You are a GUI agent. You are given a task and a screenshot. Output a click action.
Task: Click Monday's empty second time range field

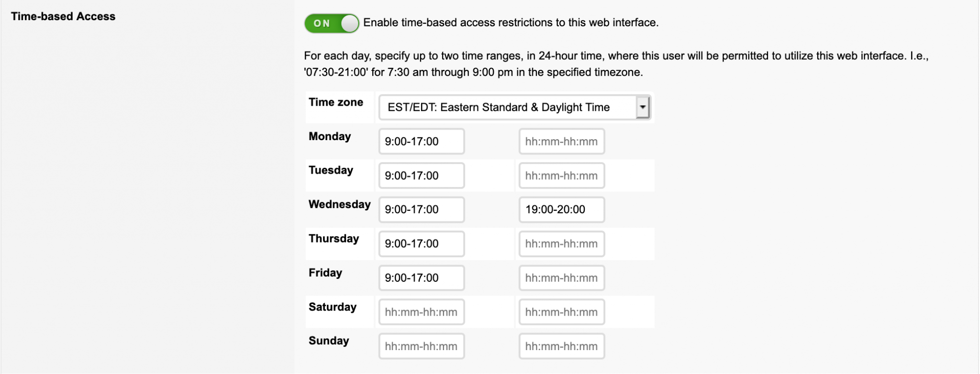pyautogui.click(x=561, y=141)
